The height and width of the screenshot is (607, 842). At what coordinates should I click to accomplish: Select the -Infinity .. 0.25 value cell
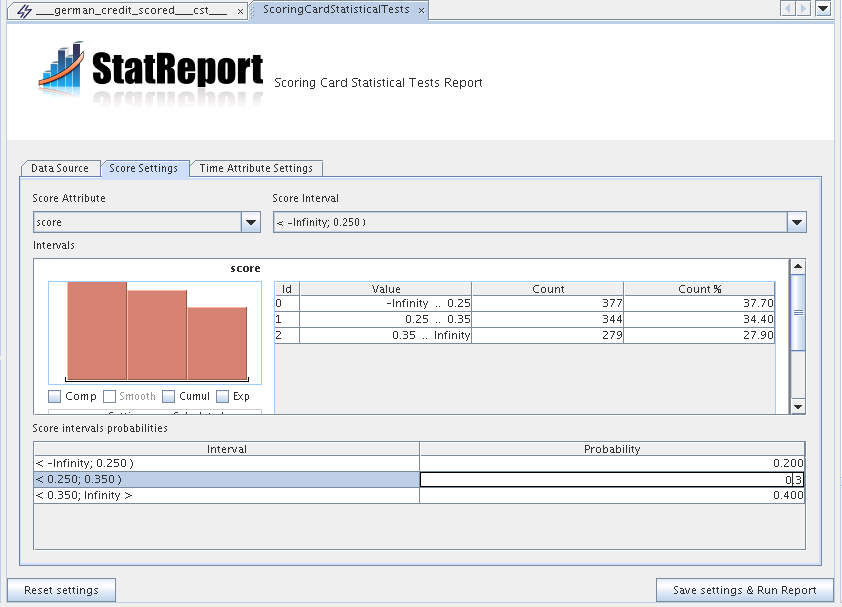386,304
